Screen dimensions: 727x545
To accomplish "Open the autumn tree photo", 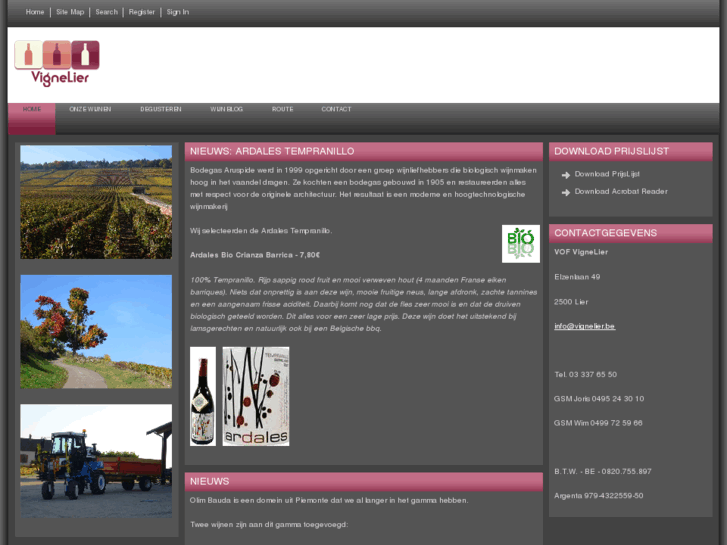I will click(96, 332).
